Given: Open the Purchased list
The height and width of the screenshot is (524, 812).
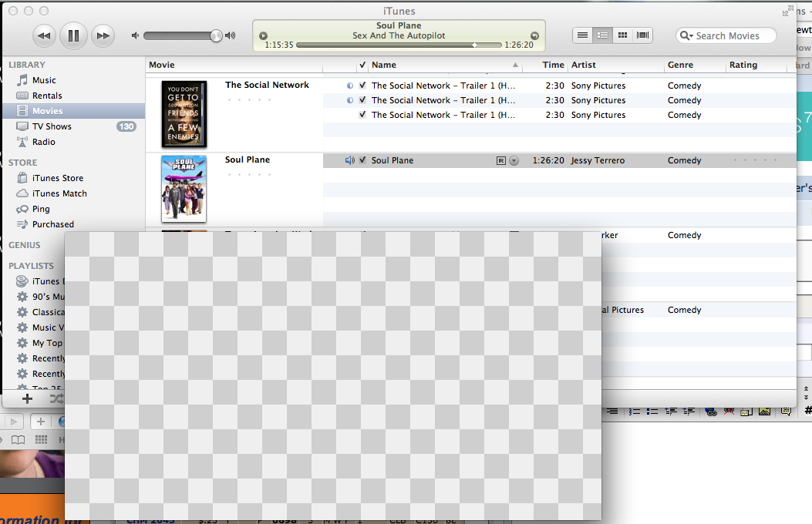Looking at the screenshot, I should 52,224.
